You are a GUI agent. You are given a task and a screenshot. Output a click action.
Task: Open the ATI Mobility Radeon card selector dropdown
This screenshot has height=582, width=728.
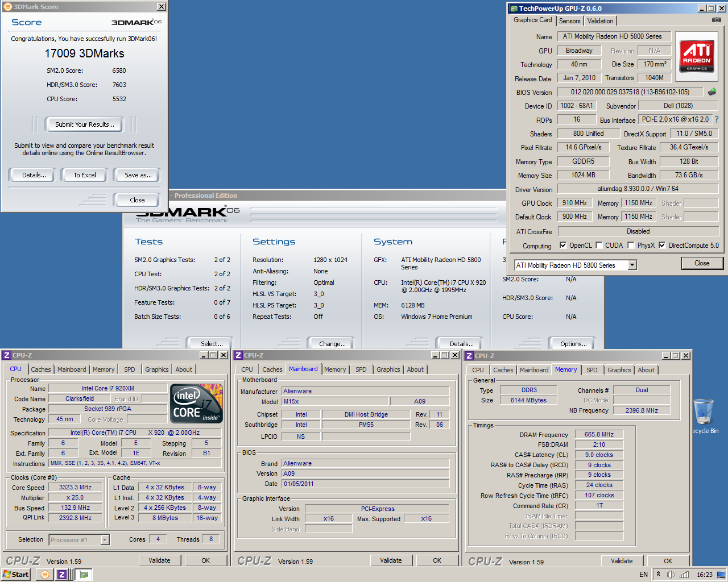coord(632,265)
